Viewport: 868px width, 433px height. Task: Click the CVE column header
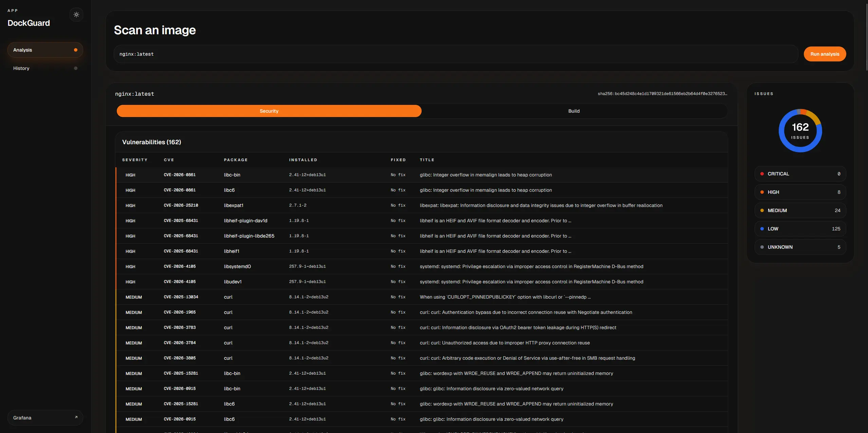click(169, 160)
